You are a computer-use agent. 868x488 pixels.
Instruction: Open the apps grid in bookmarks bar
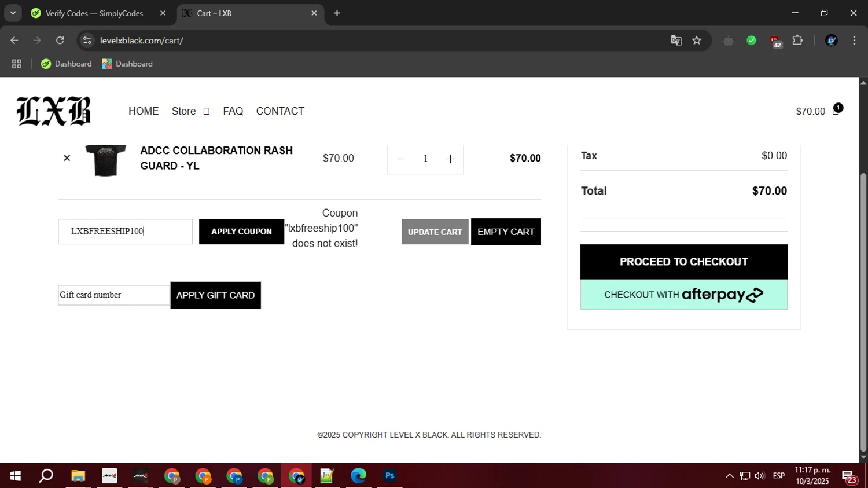point(17,64)
